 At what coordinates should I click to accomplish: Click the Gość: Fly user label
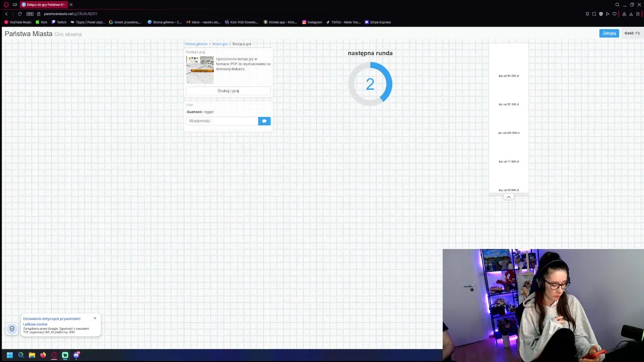click(x=632, y=33)
